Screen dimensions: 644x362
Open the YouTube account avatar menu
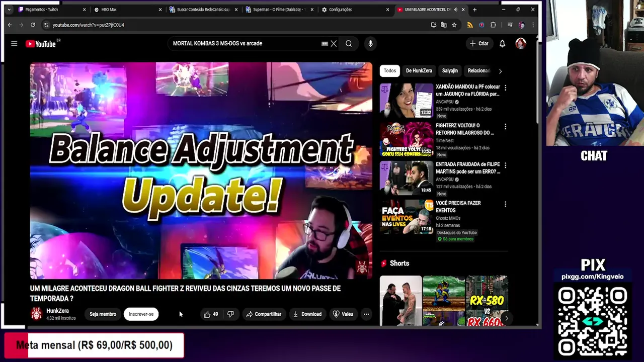[521, 44]
